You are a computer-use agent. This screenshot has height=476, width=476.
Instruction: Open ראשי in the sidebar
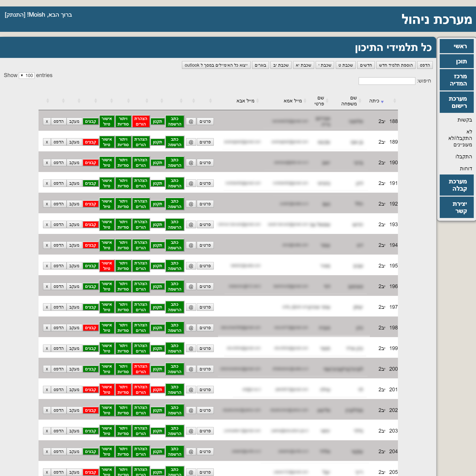tap(457, 46)
